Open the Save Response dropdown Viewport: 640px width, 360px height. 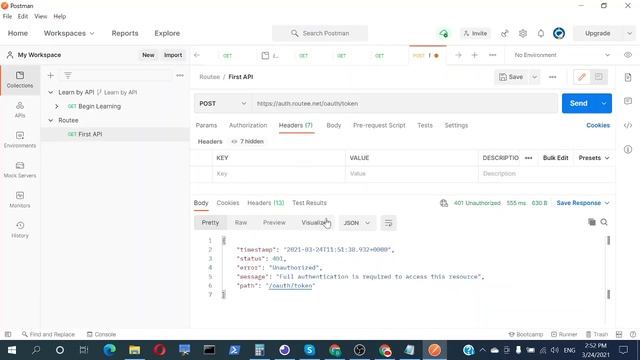[x=583, y=203]
